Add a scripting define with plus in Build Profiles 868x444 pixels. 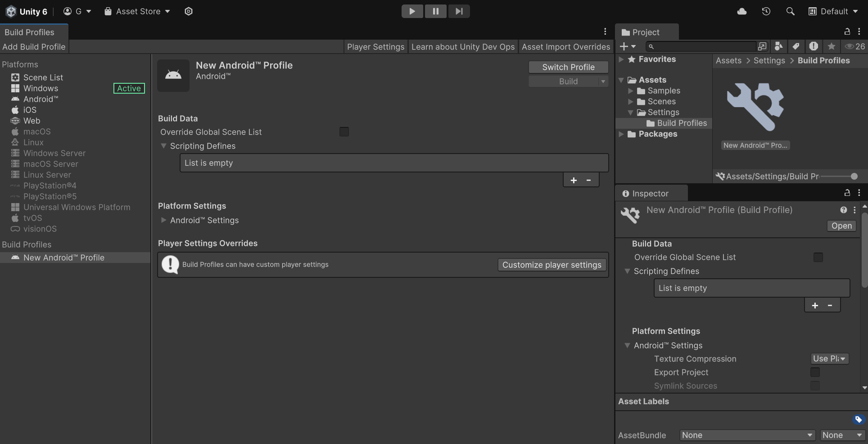coord(574,180)
